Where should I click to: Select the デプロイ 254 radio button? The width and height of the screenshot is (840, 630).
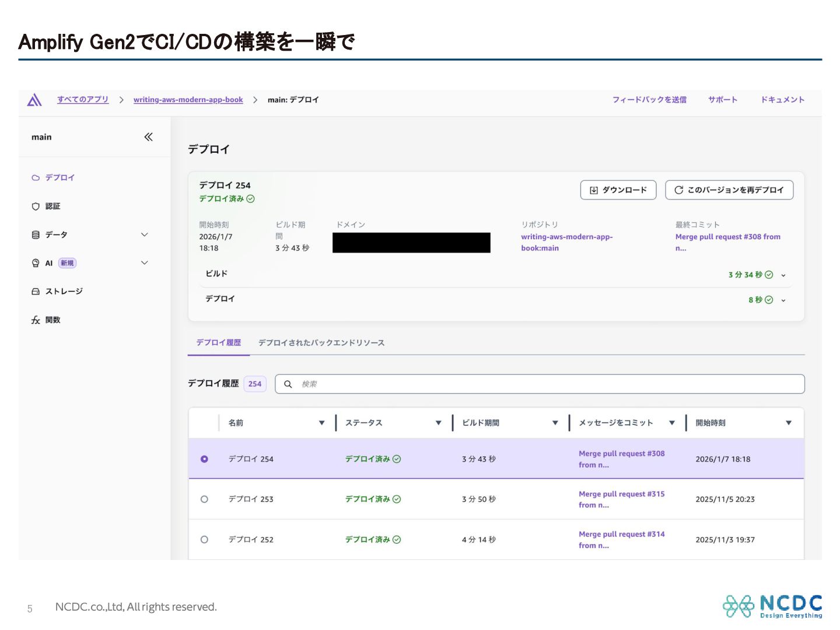click(x=204, y=459)
